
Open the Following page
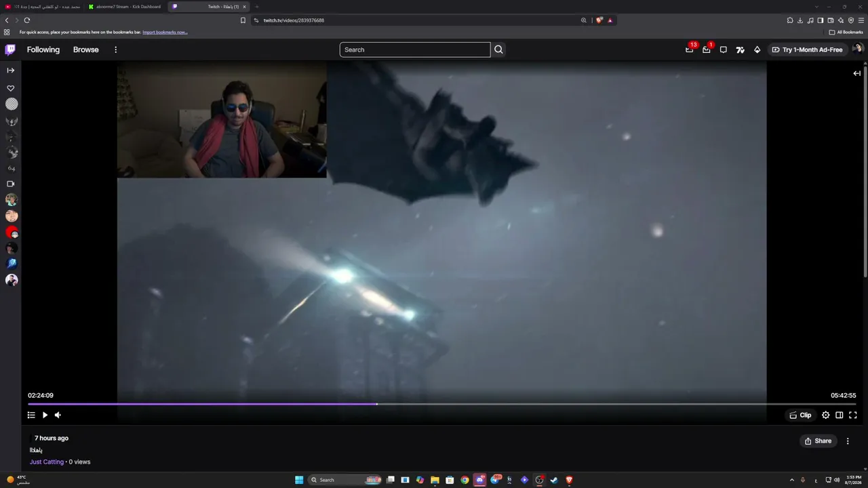43,49
